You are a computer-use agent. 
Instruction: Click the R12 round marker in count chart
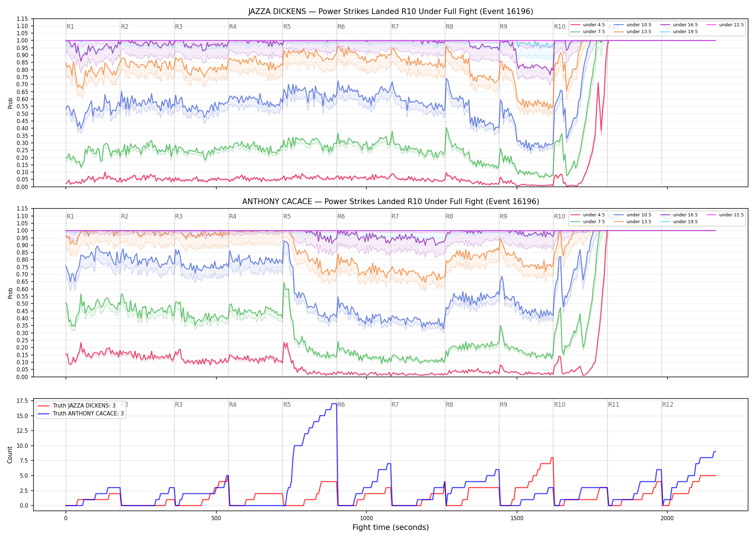[667, 405]
